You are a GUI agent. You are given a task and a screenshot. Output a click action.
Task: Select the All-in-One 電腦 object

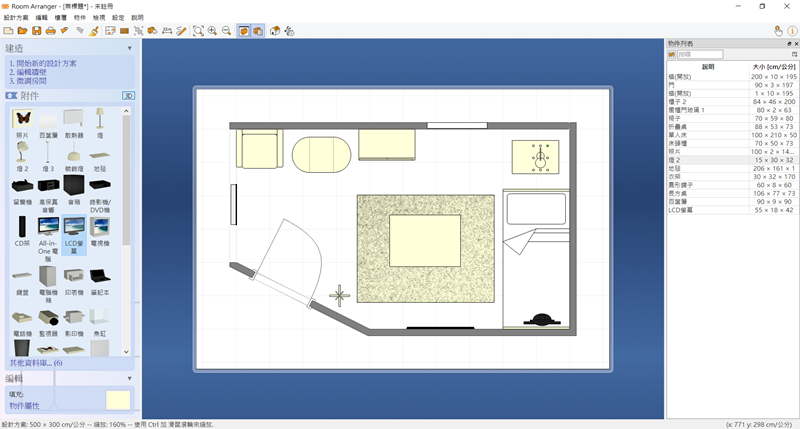48,238
